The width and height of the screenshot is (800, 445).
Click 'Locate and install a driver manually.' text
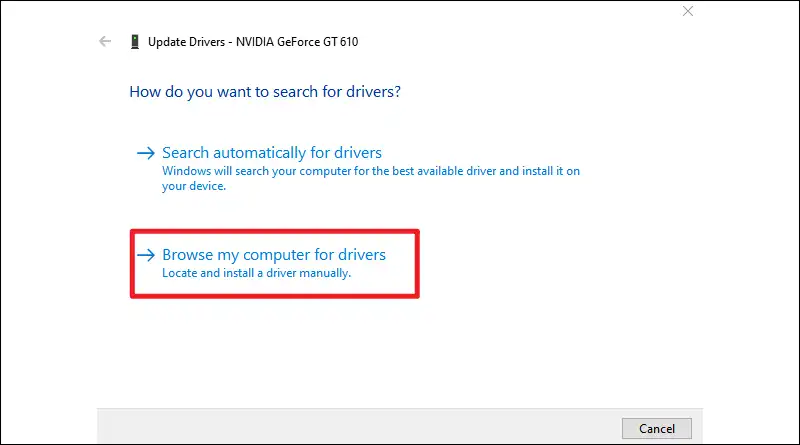click(257, 273)
